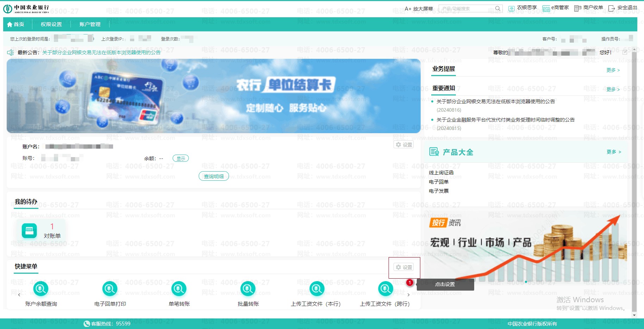Viewport: 644px width, 329px height.
Task: Open the 账户管理 menu tab
Action: (90, 24)
